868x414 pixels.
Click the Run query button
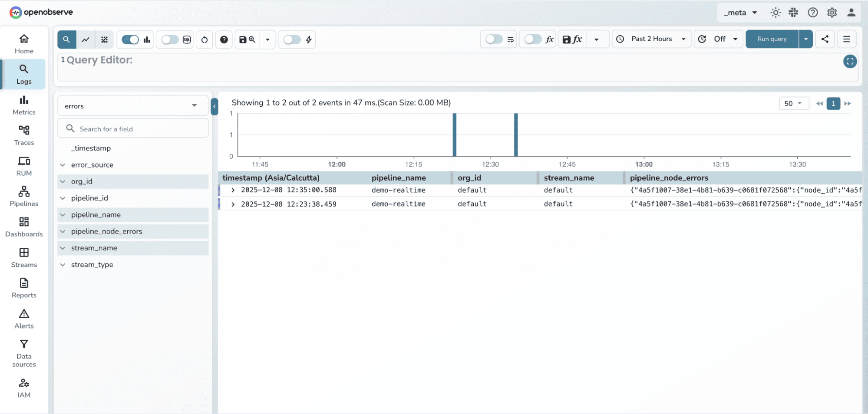point(772,39)
